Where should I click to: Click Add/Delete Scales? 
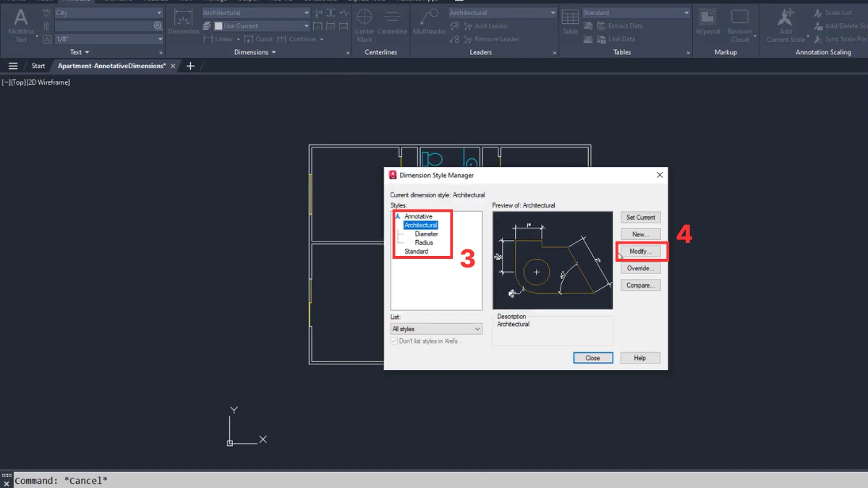(x=839, y=26)
